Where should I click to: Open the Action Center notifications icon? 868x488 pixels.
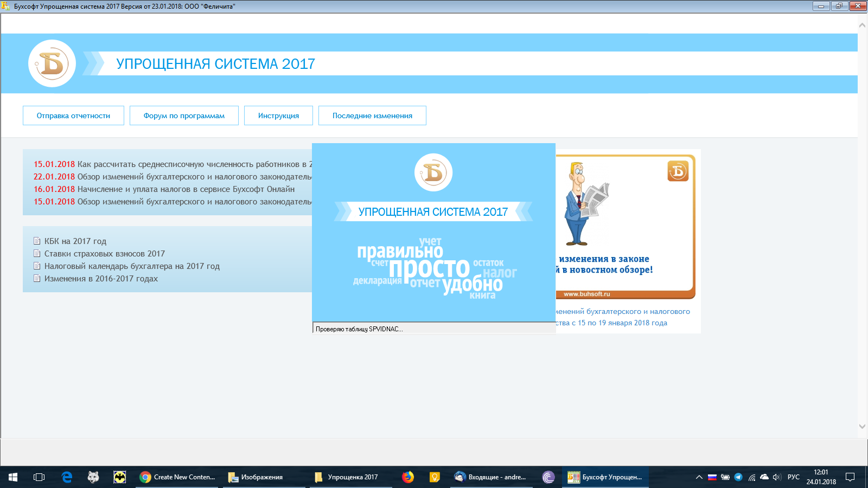[x=850, y=477]
